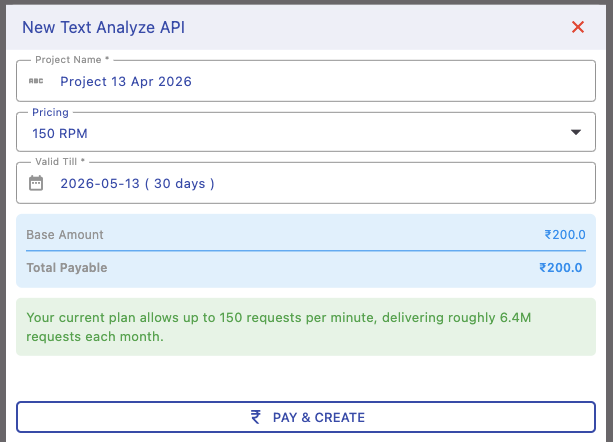This screenshot has height=442, width=613.
Task: Close the New Text Analyze API dialog
Action: pyautogui.click(x=577, y=27)
